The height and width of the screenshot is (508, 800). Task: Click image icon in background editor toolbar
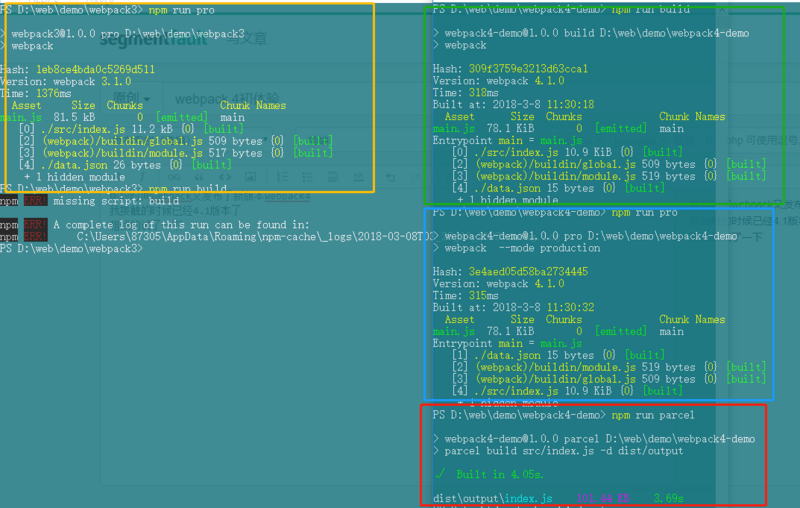pos(251,177)
